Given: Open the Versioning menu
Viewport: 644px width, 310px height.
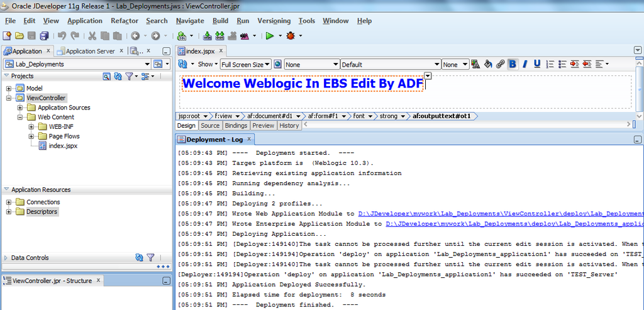Looking at the screenshot, I should [x=274, y=21].
